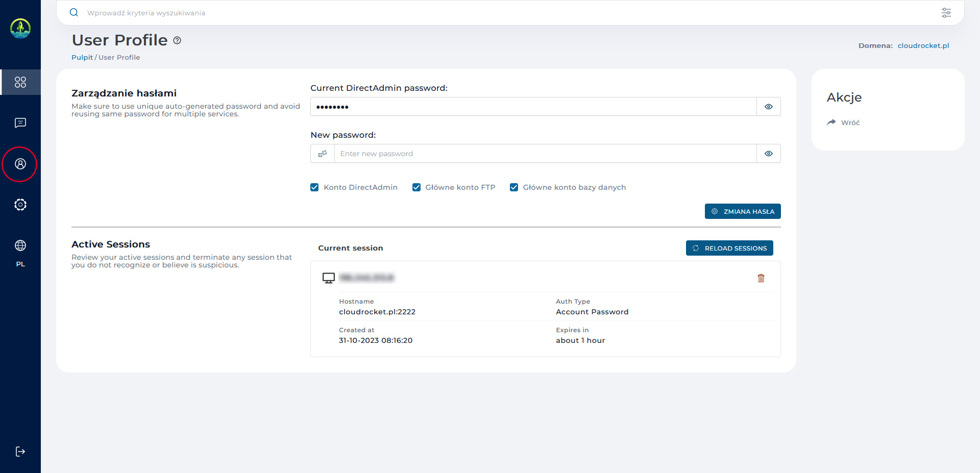Uncheck Główne konto bazy danych checkbox
Screen dimensions: 980x473
(514, 187)
